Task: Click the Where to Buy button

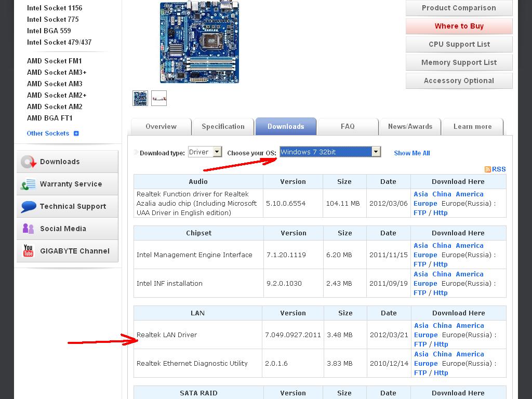Action: (x=459, y=26)
